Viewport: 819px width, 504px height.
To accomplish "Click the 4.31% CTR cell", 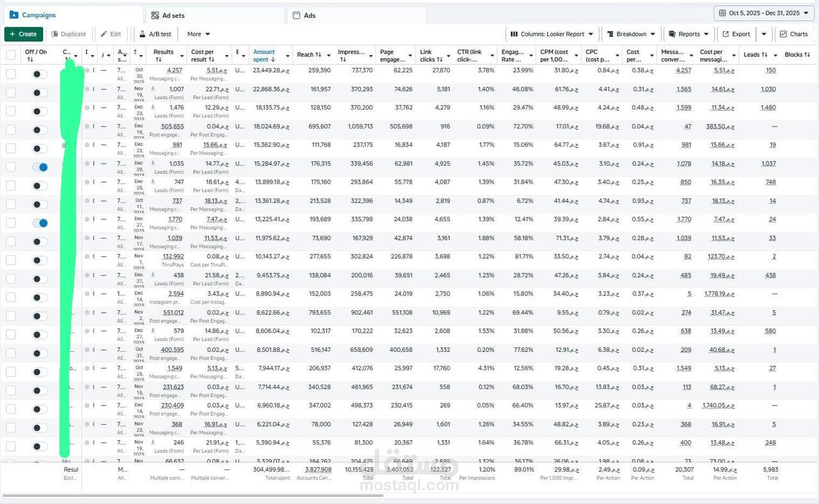I will click(486, 368).
